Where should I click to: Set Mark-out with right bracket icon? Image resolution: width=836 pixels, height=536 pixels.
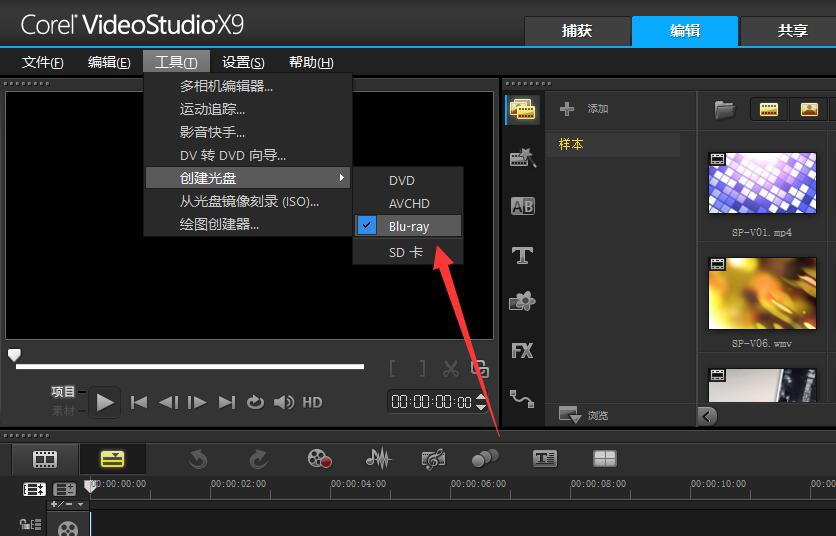422,369
